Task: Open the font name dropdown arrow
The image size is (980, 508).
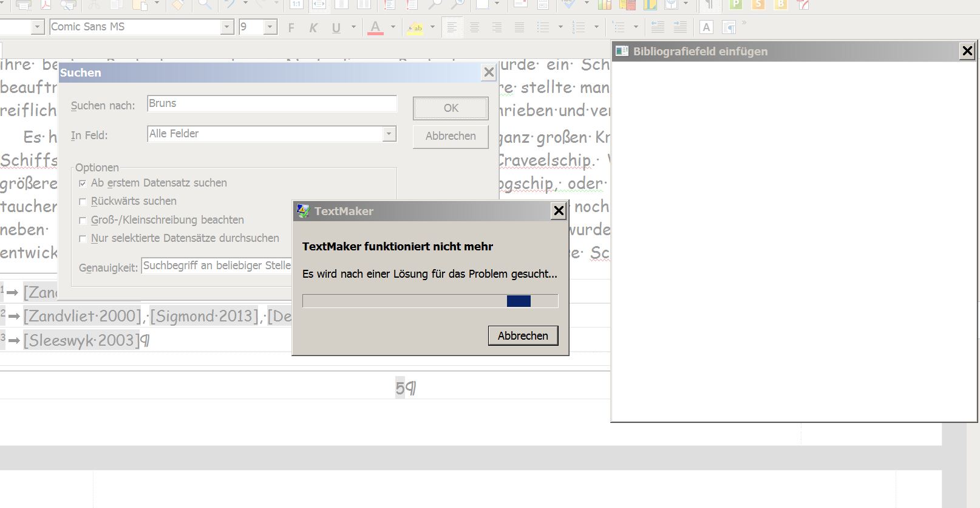Action: [x=227, y=27]
